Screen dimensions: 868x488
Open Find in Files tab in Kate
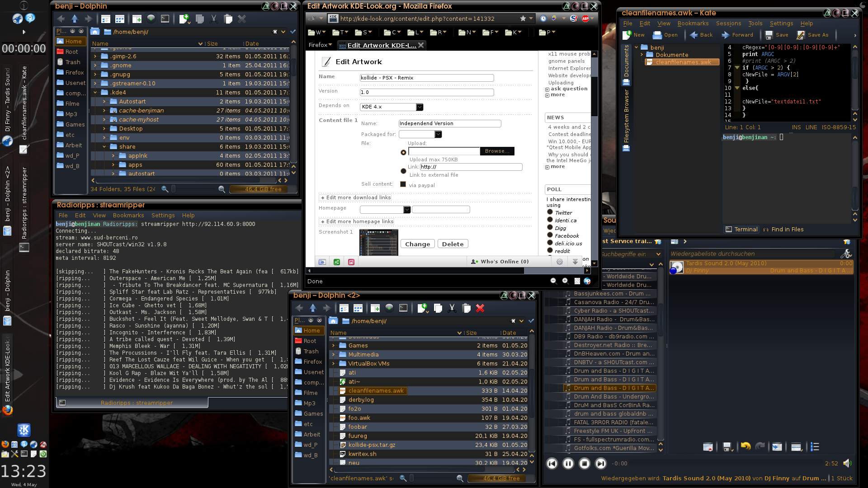[783, 230]
